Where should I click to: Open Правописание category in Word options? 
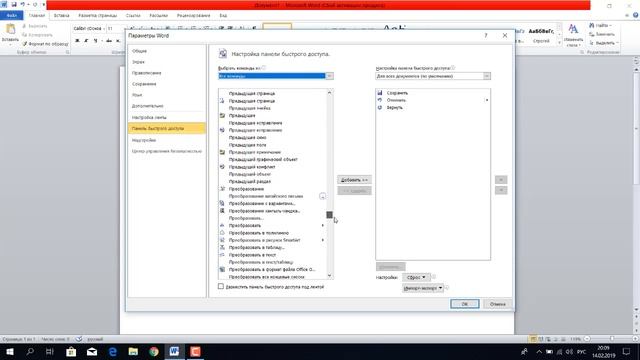click(167, 73)
